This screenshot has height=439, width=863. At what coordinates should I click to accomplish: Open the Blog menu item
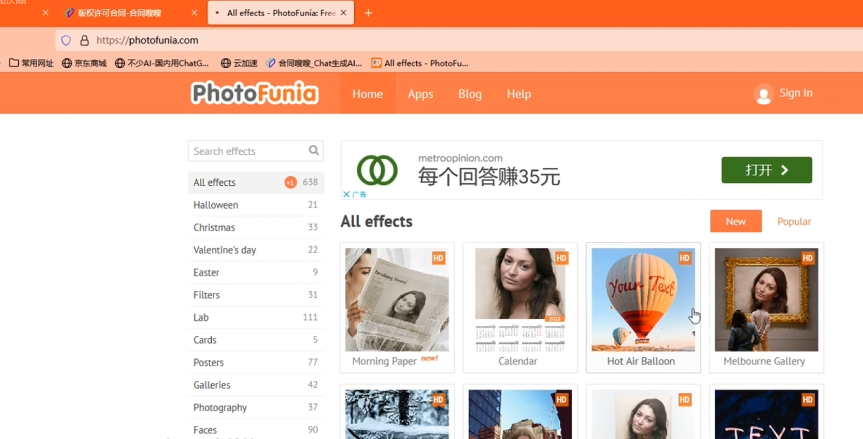point(470,94)
